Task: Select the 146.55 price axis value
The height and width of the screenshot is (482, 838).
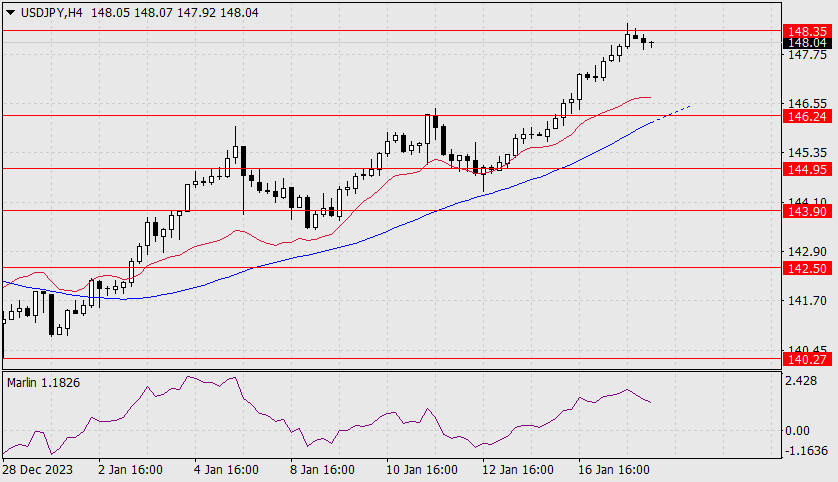Action: point(807,103)
